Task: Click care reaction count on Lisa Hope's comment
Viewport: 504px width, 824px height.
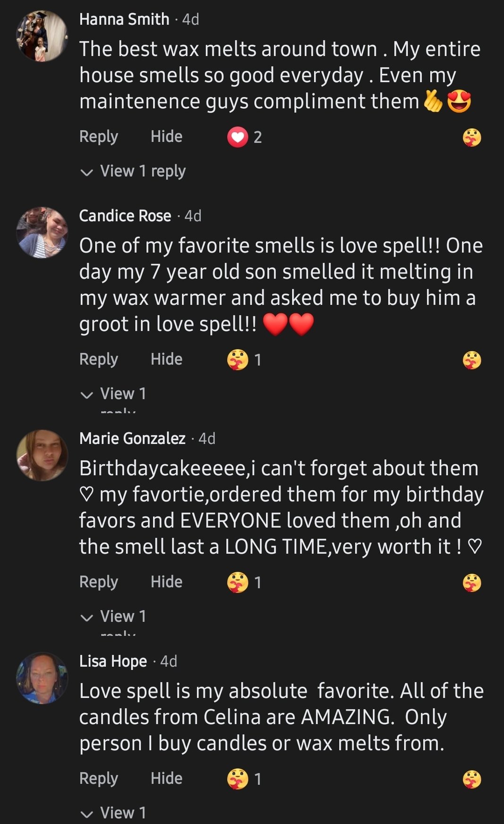Action: click(x=244, y=779)
